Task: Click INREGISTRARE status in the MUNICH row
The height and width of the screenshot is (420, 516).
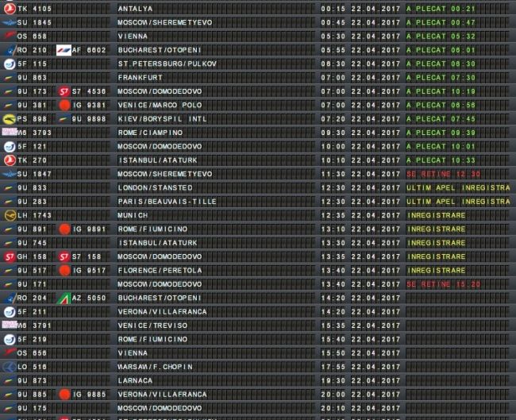Action: coord(436,216)
